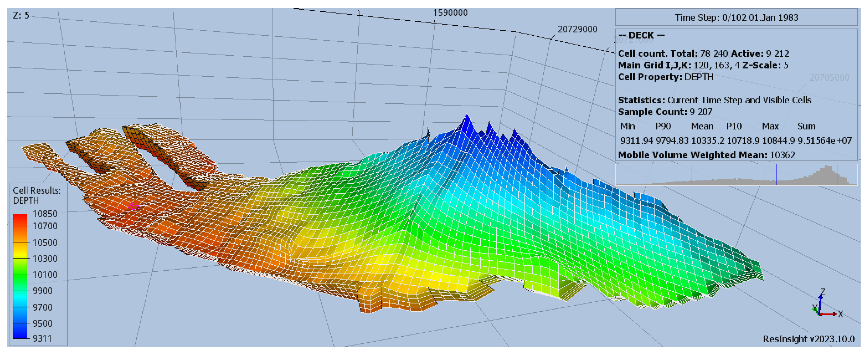This screenshot has width=868, height=355.
Task: Click the magenta highlighted cell on the reservoir
Action: [134, 207]
